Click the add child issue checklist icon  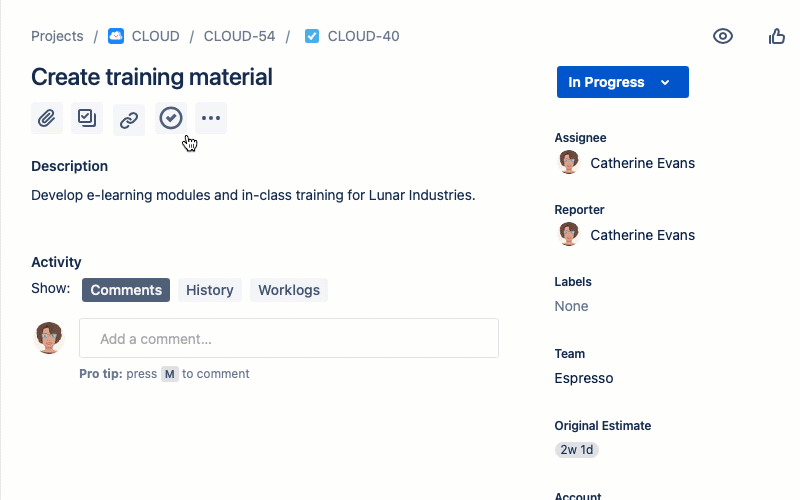click(x=87, y=118)
